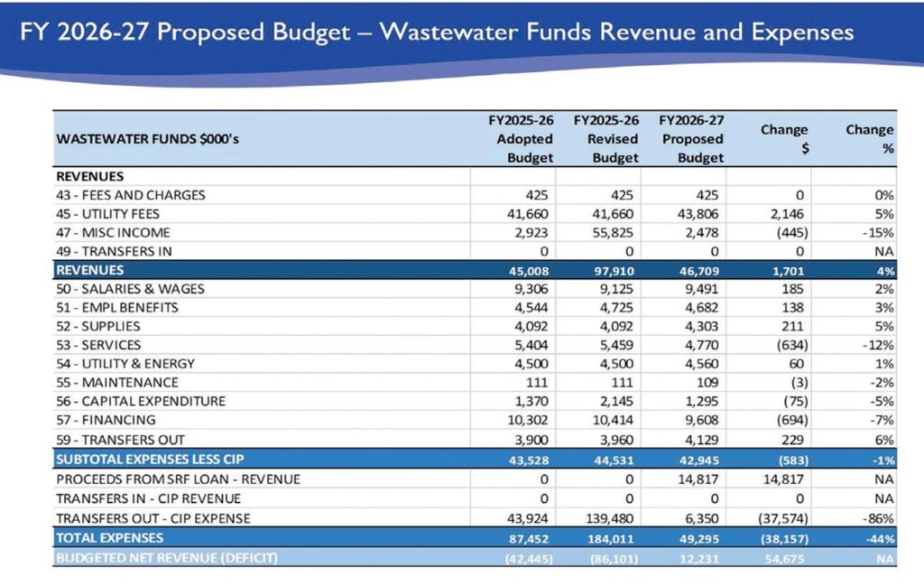Click the Utility Fees proposed value 43,806

click(x=698, y=214)
